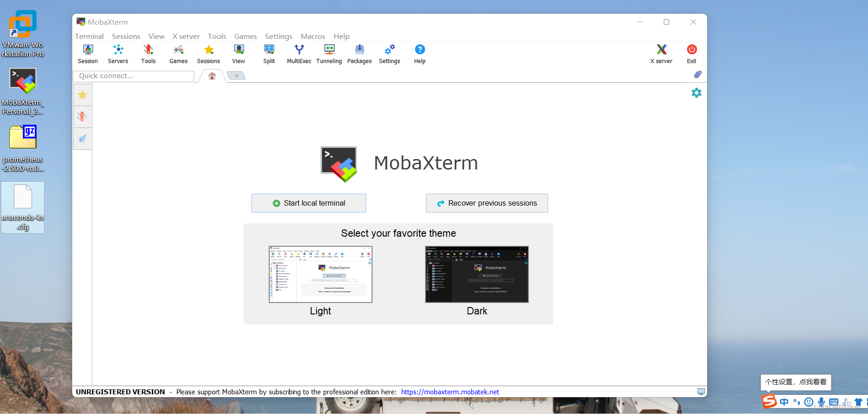Open the X server menu
Viewport: 868px width, 414px height.
tap(186, 36)
